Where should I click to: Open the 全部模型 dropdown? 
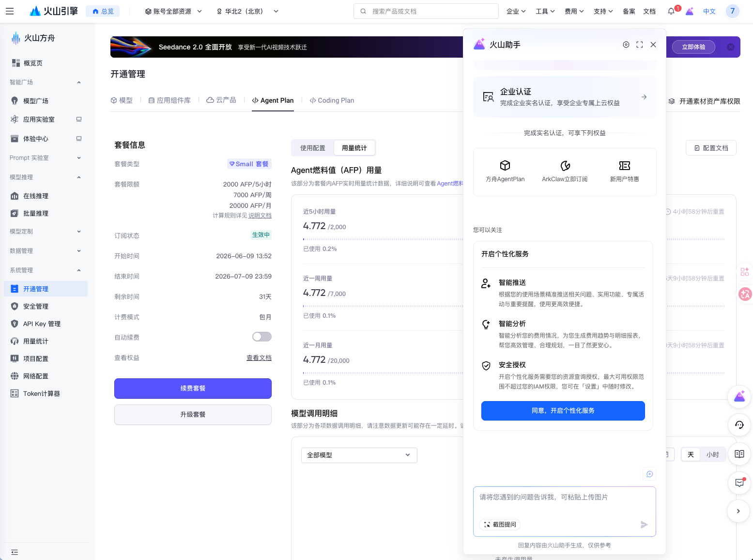point(359,455)
